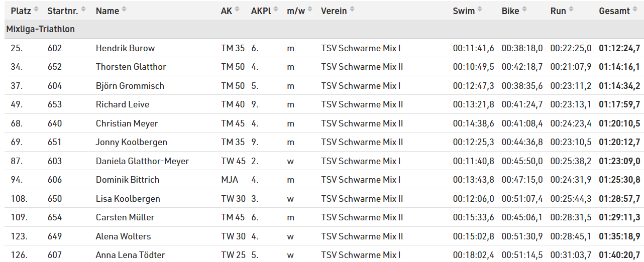Sort by Name using its arrow icon
The image size is (644, 262).
coord(124,10)
